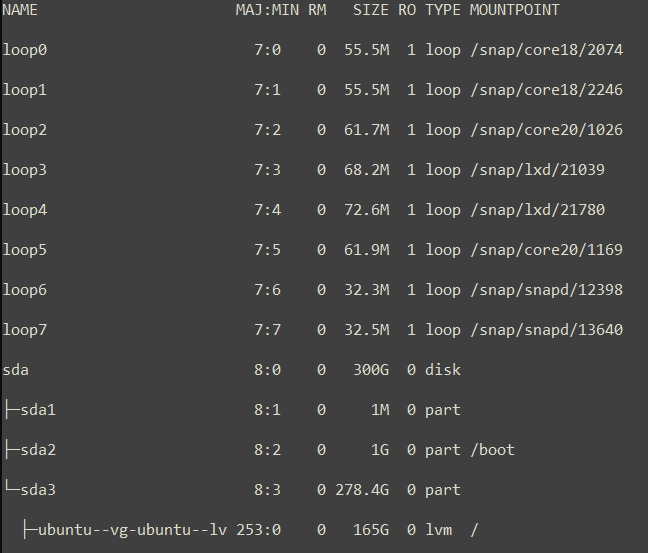Select the 300G disk size value

pyautogui.click(x=371, y=370)
